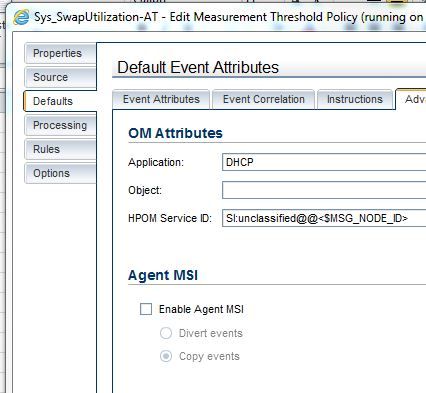Click the OM Attributes section heading

[175, 133]
